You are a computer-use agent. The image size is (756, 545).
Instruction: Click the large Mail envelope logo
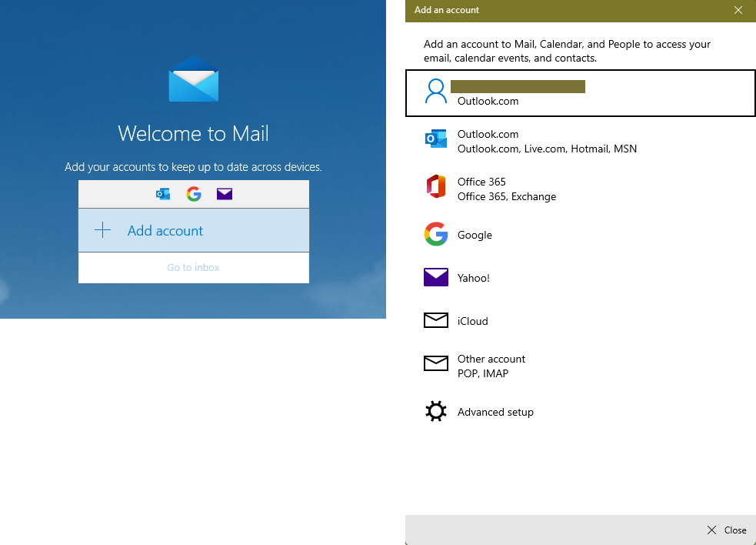point(193,79)
